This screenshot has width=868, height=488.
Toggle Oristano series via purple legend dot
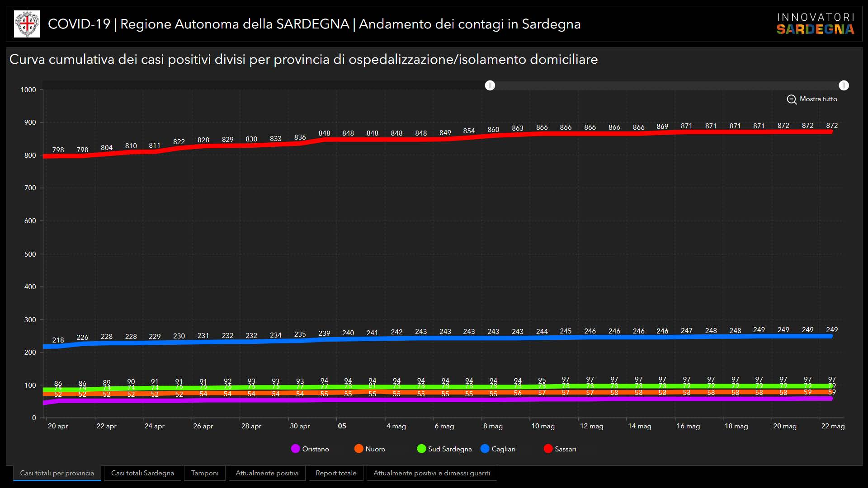[x=296, y=449]
